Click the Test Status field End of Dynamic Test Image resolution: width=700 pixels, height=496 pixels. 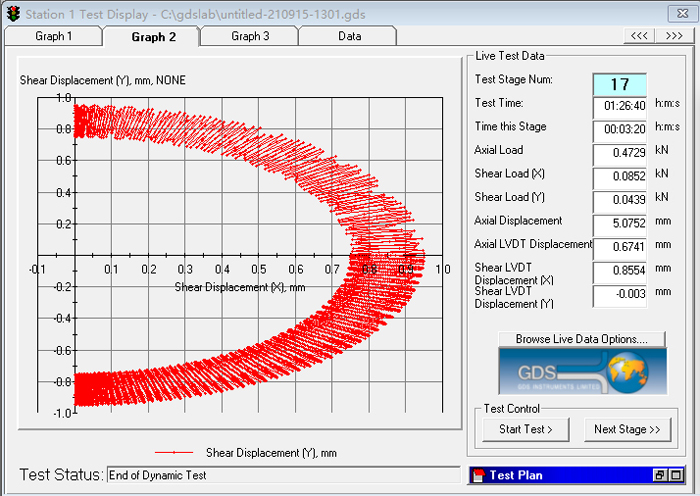click(283, 475)
